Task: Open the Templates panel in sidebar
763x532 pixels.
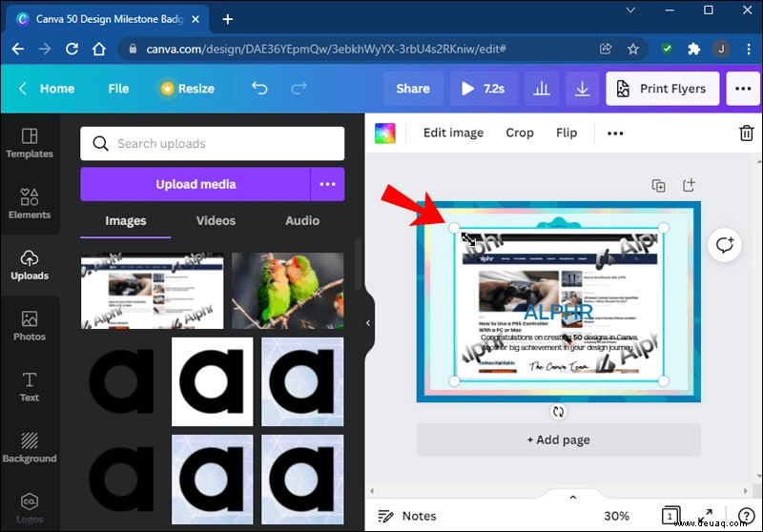Action: point(30,143)
